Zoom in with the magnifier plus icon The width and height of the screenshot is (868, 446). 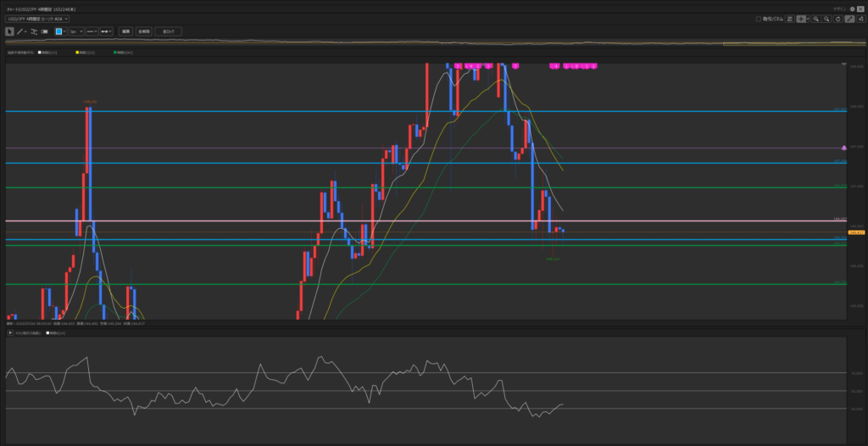pos(816,19)
